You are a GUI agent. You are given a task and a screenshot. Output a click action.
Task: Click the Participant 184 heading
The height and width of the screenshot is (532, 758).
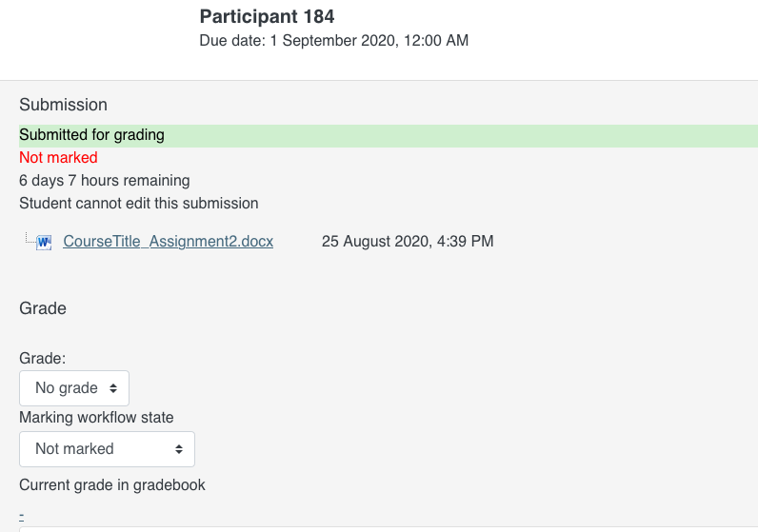[x=267, y=16]
